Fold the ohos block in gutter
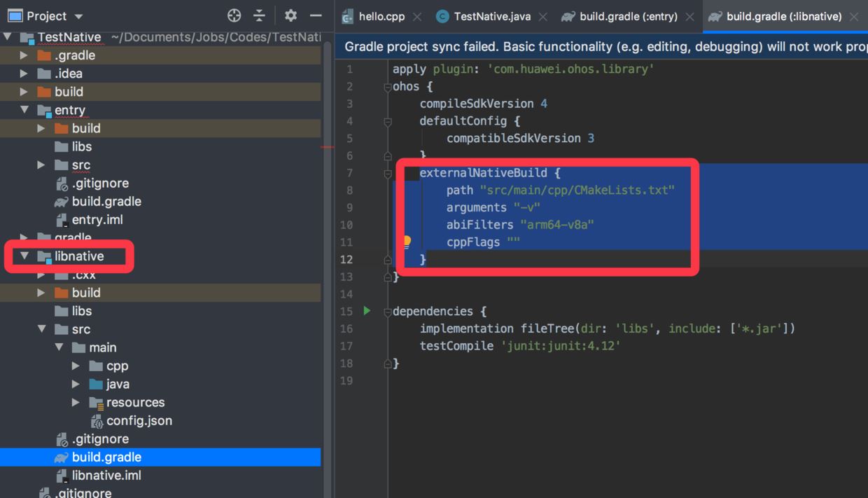868x498 pixels. (387, 87)
